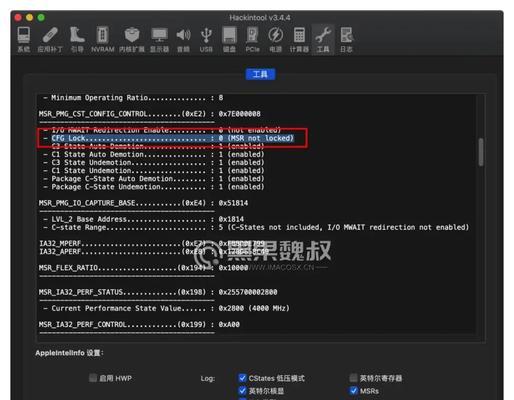Click the yellow minimize window button
The height and width of the screenshot is (400, 514).
tap(29, 17)
